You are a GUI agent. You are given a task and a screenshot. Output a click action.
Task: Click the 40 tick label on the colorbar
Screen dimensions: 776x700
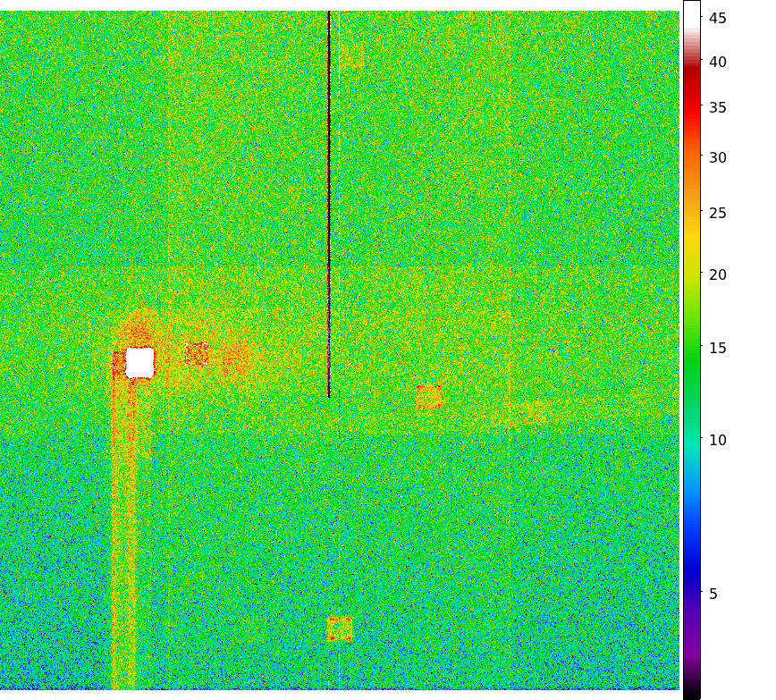coord(718,62)
